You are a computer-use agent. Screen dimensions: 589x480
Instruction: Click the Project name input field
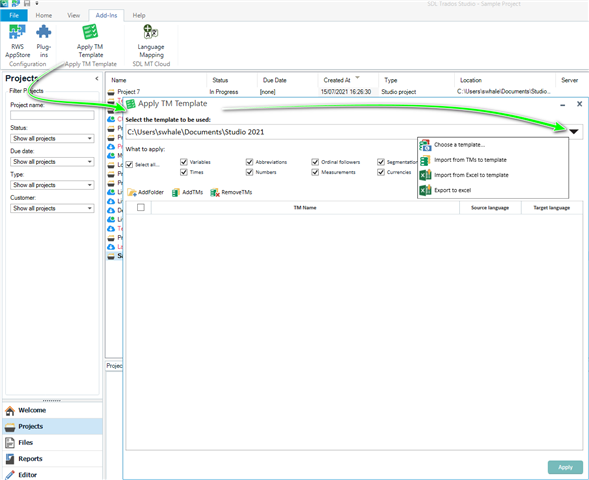coord(52,115)
